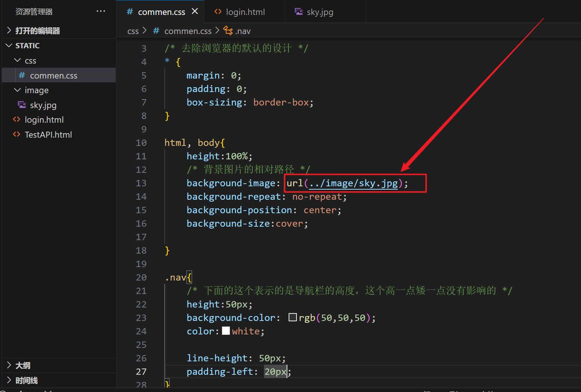Viewport: 581px width, 392px height.
Task: Click the 'center' value on line 15
Action: pyautogui.click(x=320, y=210)
